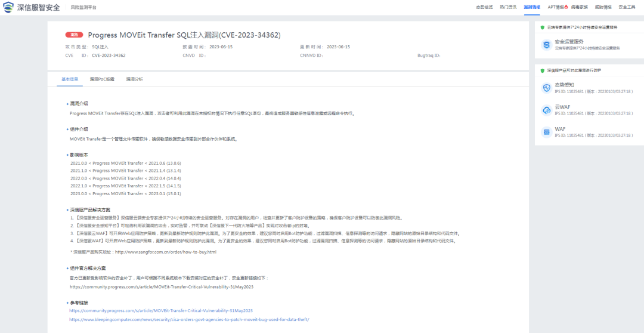The width and height of the screenshot is (644, 333).
Task: Open the blue community.progress.com reference link
Action: click(x=161, y=311)
